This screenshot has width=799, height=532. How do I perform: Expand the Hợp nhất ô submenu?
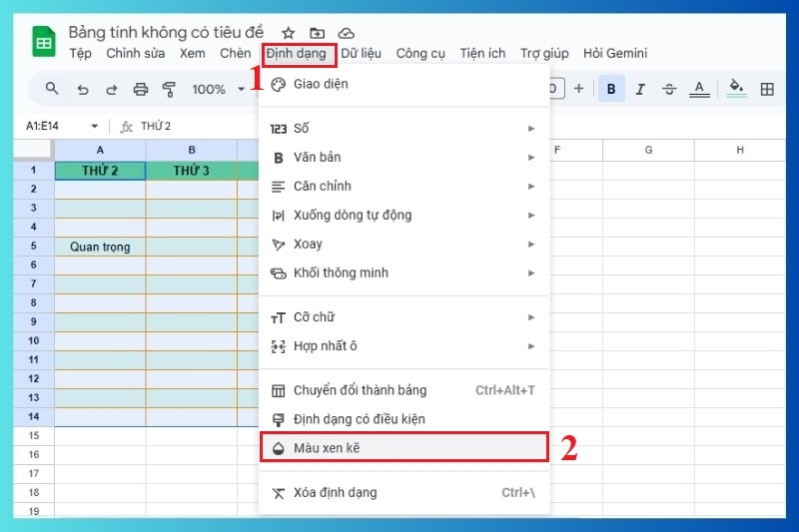(x=404, y=346)
